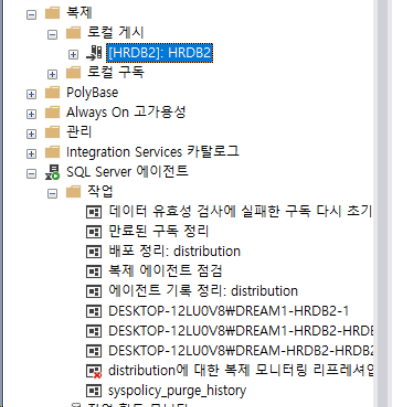393x407 pixels.
Task: Select the 작업 tree label
Action: (x=100, y=192)
